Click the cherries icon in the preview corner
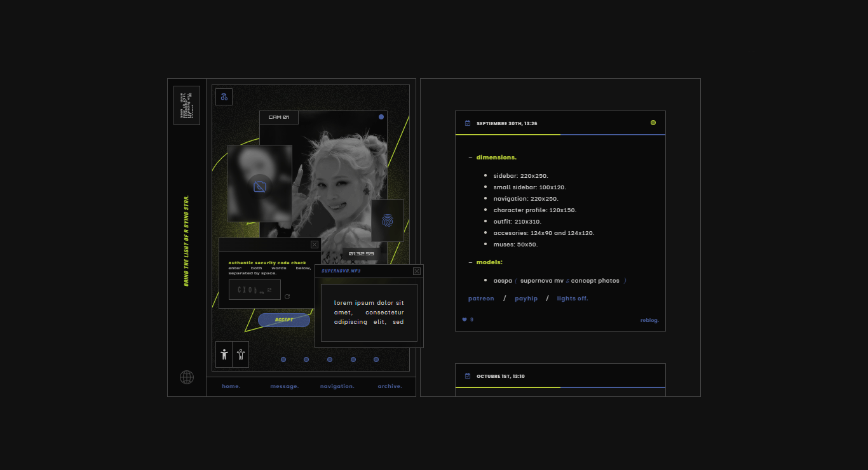 pyautogui.click(x=224, y=97)
